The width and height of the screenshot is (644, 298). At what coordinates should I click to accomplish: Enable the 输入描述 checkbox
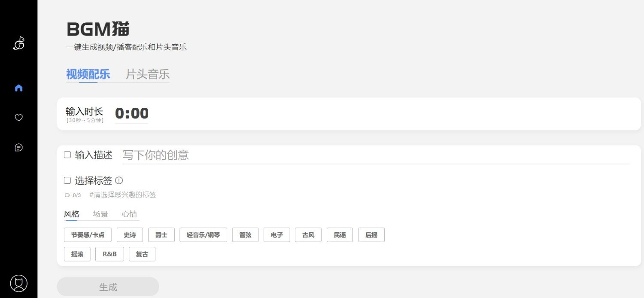67,155
